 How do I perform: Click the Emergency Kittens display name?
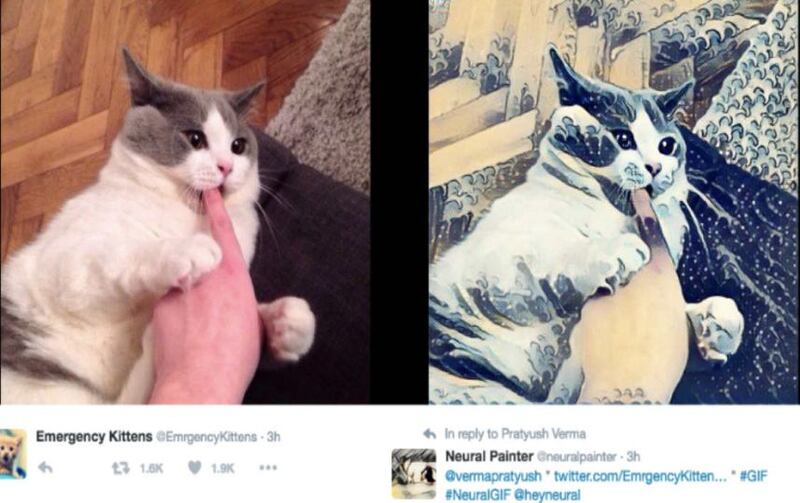point(94,437)
